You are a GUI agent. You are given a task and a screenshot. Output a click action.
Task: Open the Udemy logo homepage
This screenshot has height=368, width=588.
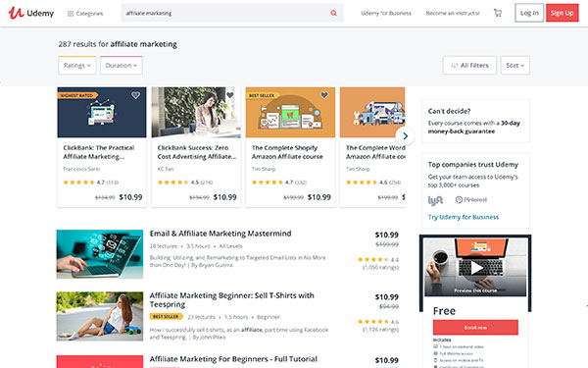[31, 13]
